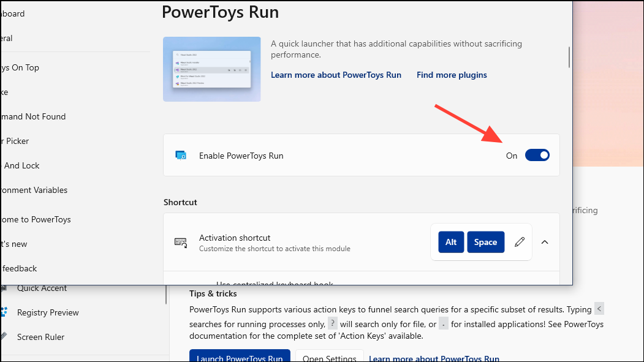Open the 'ome to PowerToys' sidebar item

click(x=36, y=219)
